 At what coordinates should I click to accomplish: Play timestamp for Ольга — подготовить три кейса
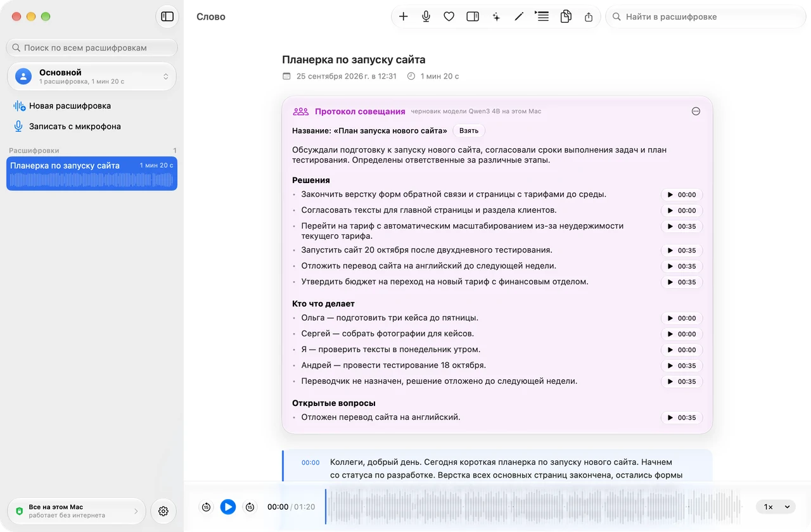tap(682, 318)
